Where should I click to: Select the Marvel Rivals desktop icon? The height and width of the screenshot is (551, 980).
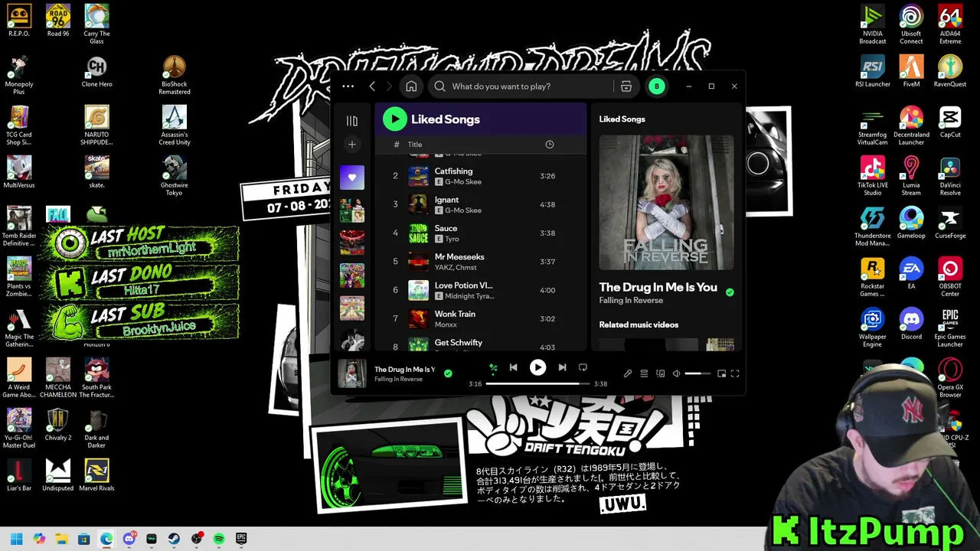(96, 475)
